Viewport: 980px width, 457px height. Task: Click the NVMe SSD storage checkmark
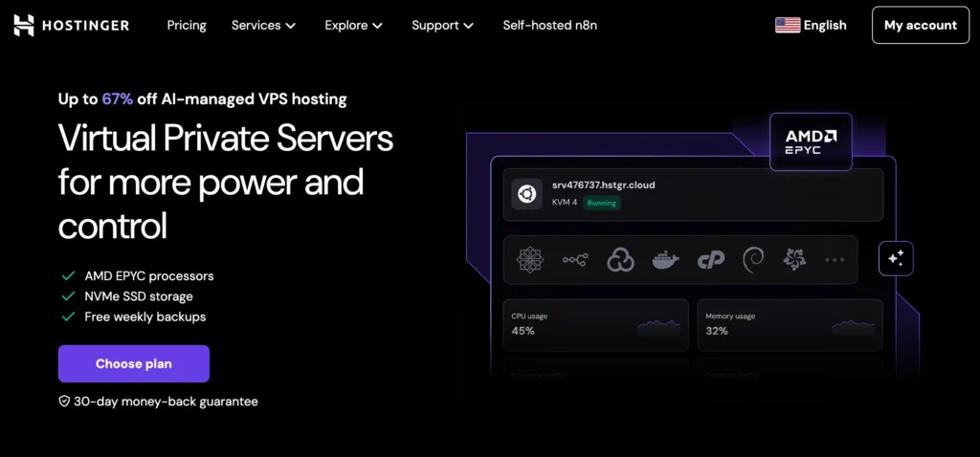[68, 296]
